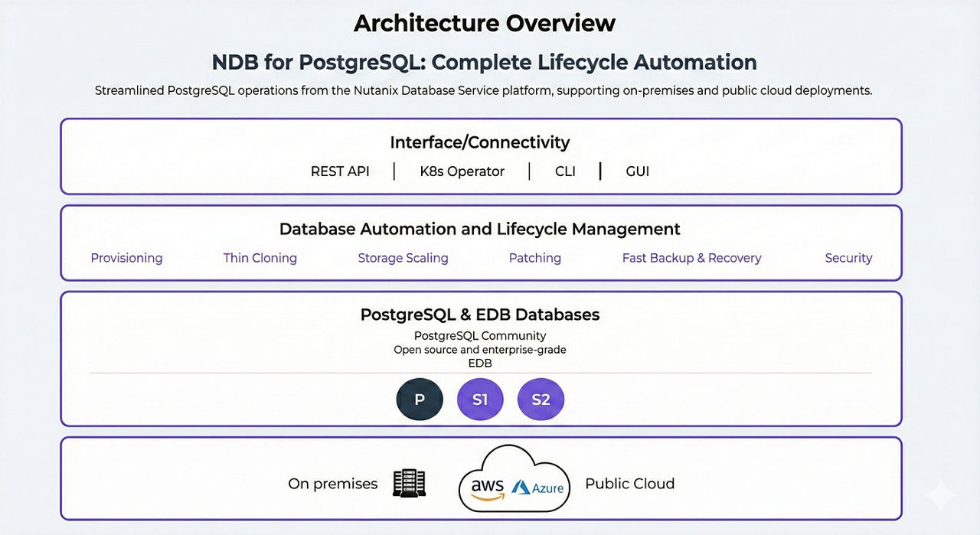980x535 pixels.
Task: Click the Azure logo in the cloud
Action: click(x=538, y=488)
